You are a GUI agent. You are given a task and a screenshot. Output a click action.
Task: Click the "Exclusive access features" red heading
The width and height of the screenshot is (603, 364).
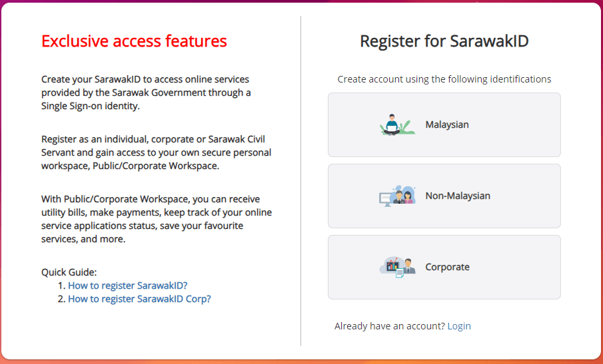point(134,41)
